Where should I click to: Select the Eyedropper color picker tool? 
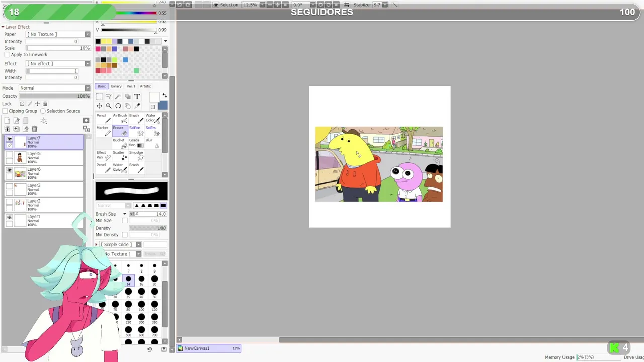point(137,106)
